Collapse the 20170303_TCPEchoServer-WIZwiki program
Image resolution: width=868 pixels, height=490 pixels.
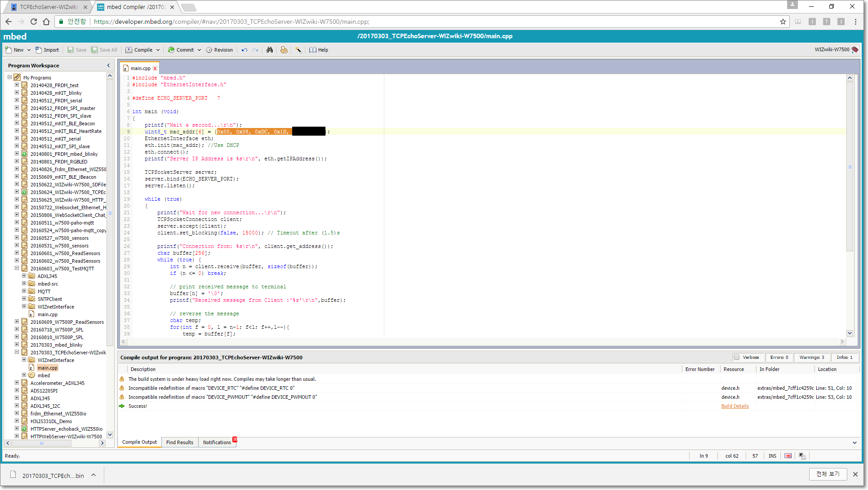[x=17, y=352]
